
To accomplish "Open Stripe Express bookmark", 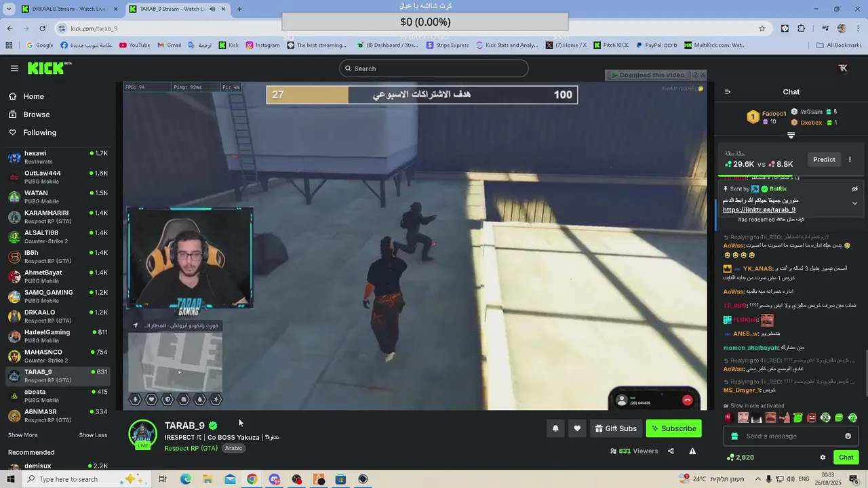I will [448, 45].
